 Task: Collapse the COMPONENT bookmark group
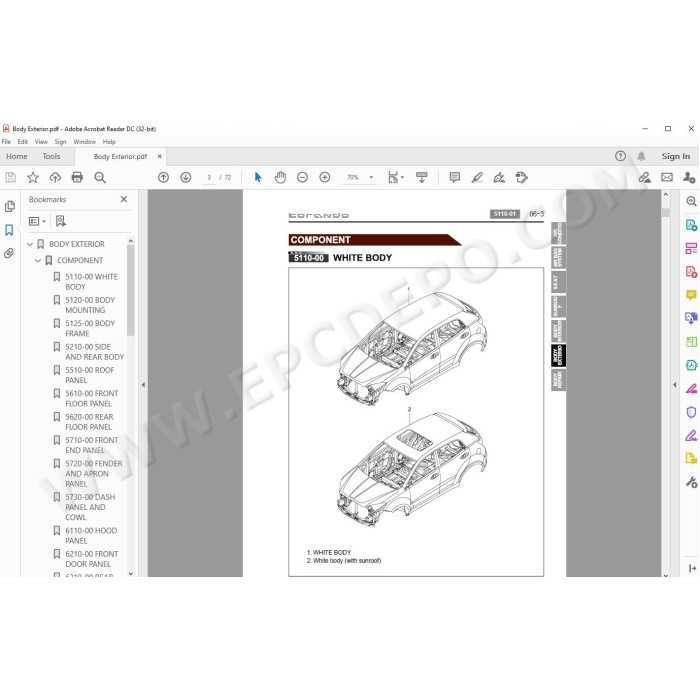38,260
